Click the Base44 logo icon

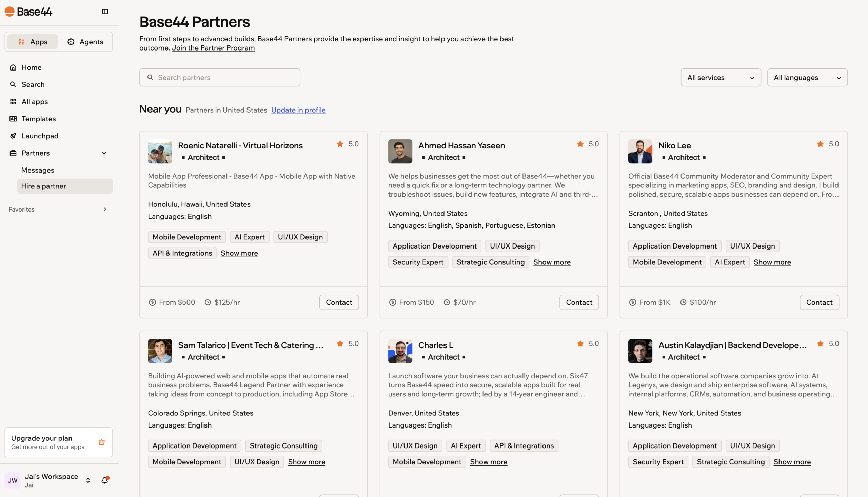pyautogui.click(x=9, y=12)
